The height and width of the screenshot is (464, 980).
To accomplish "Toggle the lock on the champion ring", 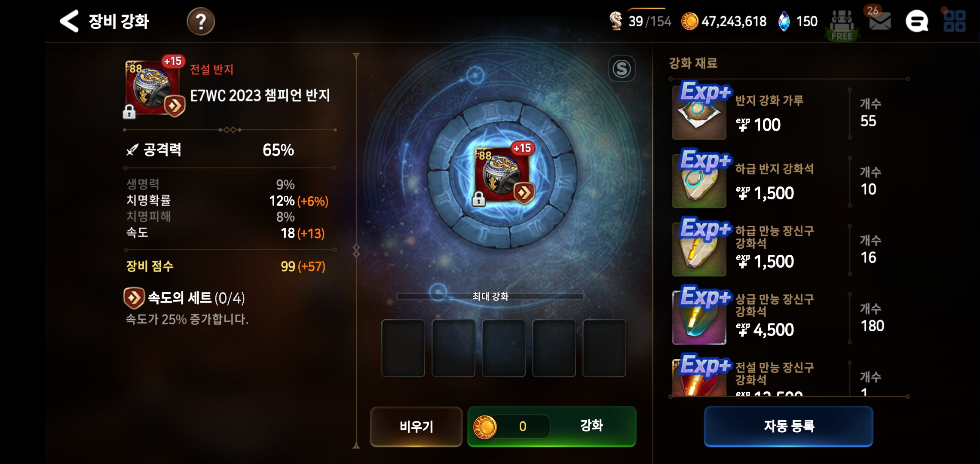I will 129,112.
